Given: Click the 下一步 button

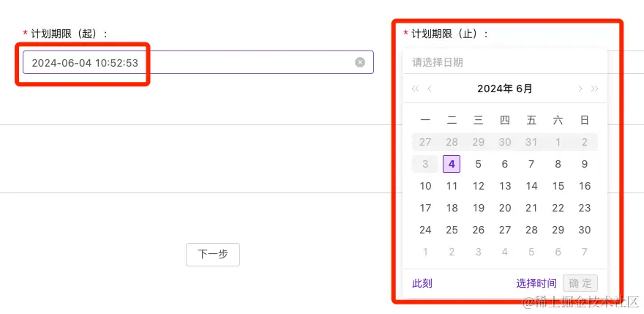Looking at the screenshot, I should pyautogui.click(x=213, y=255).
